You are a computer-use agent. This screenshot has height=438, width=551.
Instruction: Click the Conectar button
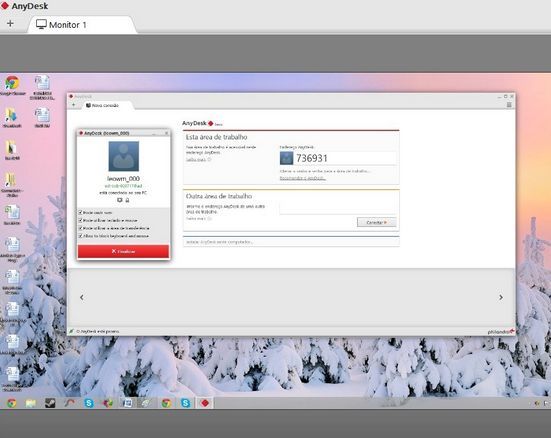pos(376,223)
